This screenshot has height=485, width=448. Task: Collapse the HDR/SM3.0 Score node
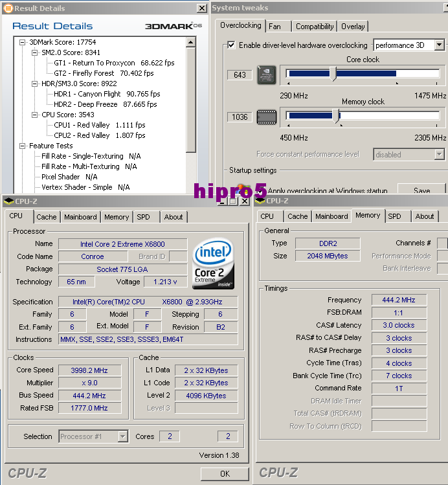(x=34, y=84)
